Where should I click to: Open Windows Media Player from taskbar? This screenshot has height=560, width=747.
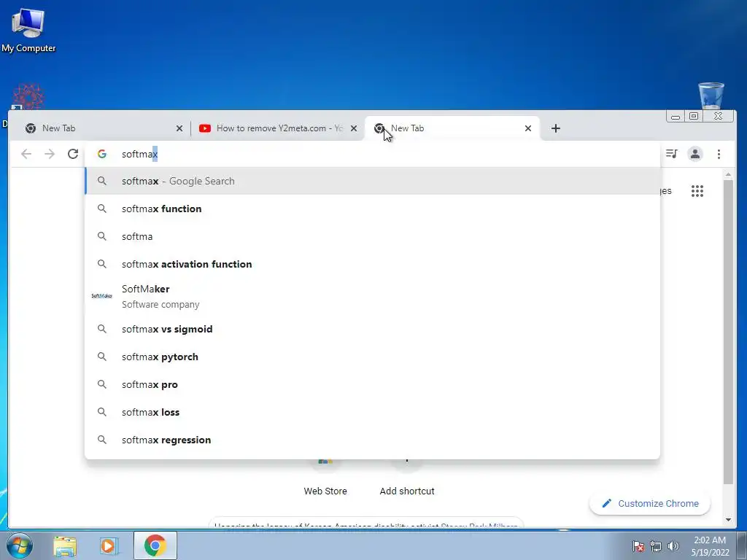(x=108, y=545)
